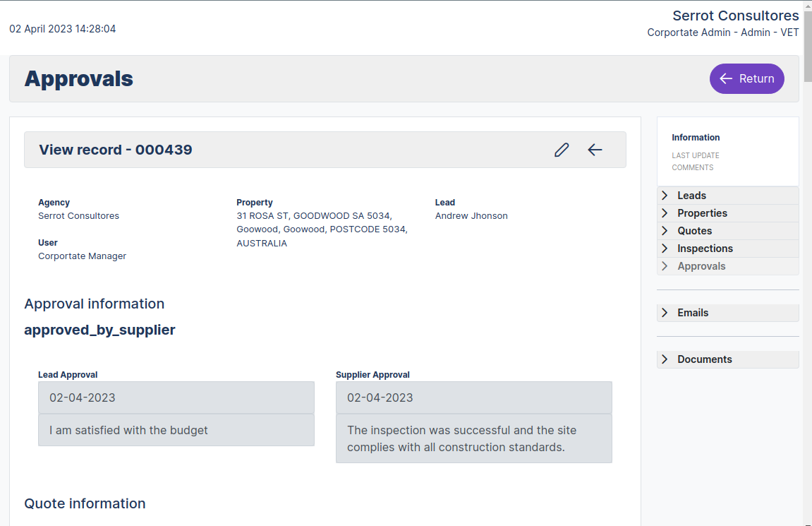Expand the Leads section in the sidebar

pos(691,195)
